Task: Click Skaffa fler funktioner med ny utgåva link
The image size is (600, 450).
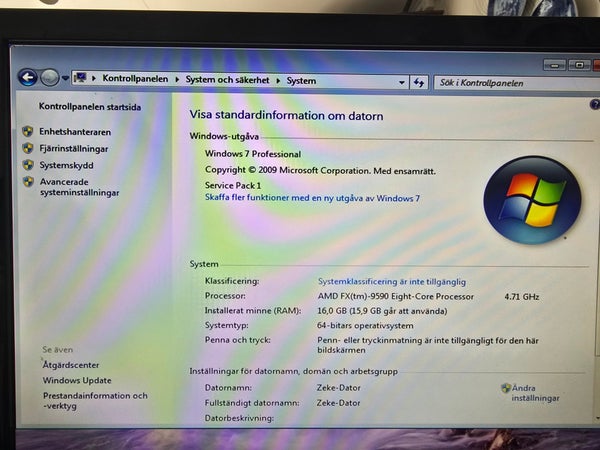Action: (x=312, y=198)
